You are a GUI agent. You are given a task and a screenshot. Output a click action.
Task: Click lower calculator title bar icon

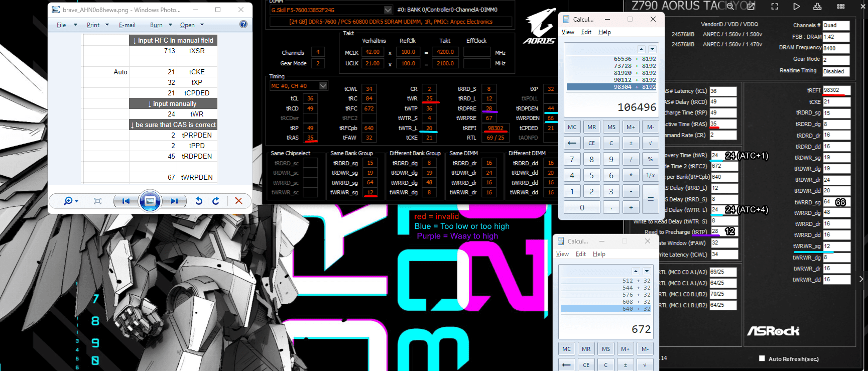point(560,241)
